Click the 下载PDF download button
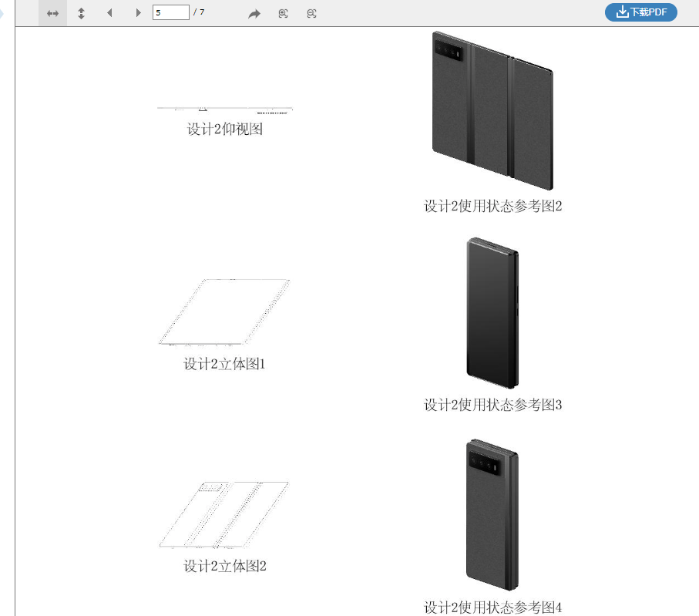This screenshot has width=699, height=616. [641, 12]
